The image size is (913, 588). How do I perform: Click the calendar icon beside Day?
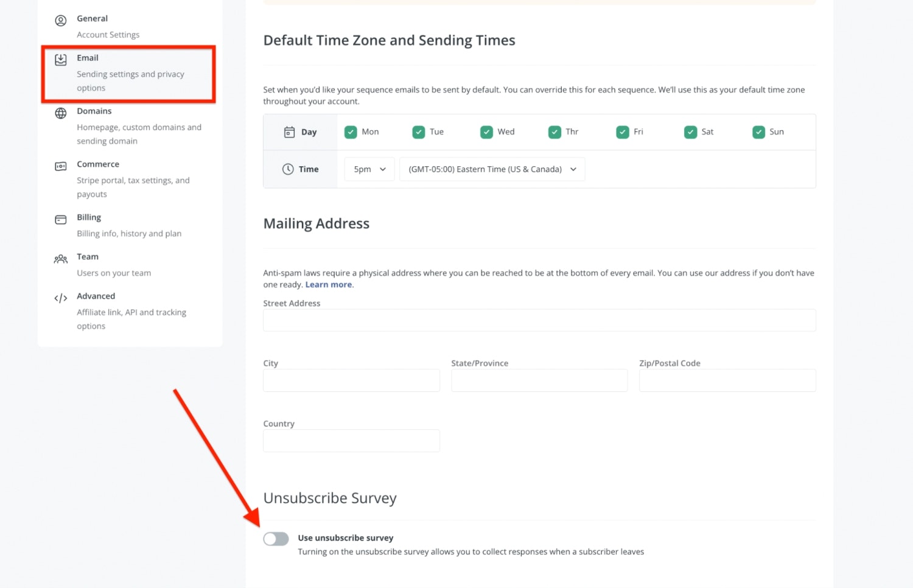290,132
